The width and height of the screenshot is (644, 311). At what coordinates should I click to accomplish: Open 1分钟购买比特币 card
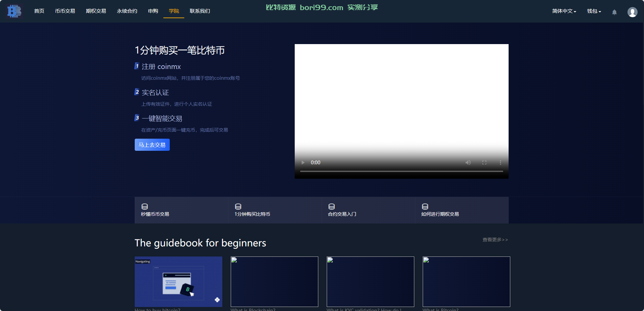pyautogui.click(x=275, y=210)
